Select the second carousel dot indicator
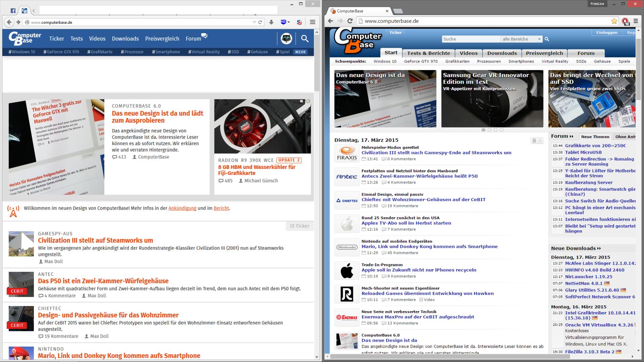Image resolution: width=644 pixels, height=362 pixels. pos(490,130)
